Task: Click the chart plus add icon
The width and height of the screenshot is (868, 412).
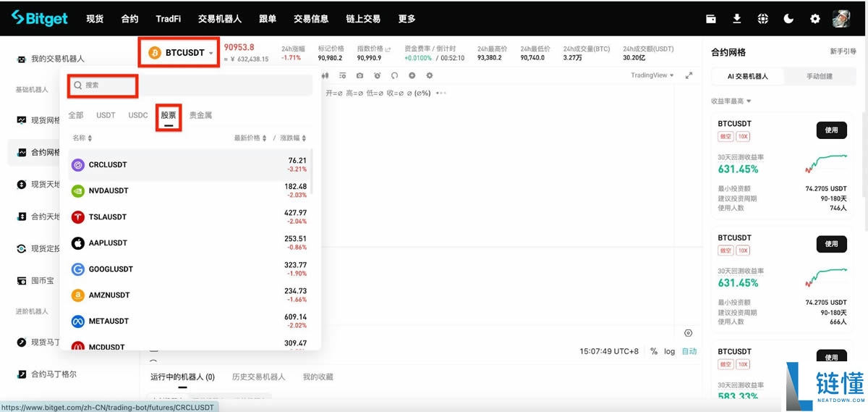Action: point(412,75)
